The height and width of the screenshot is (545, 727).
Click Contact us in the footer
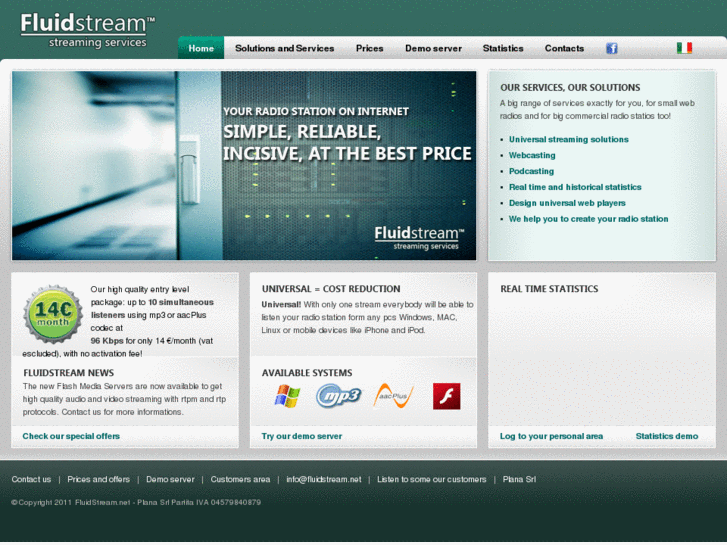pos(31,479)
